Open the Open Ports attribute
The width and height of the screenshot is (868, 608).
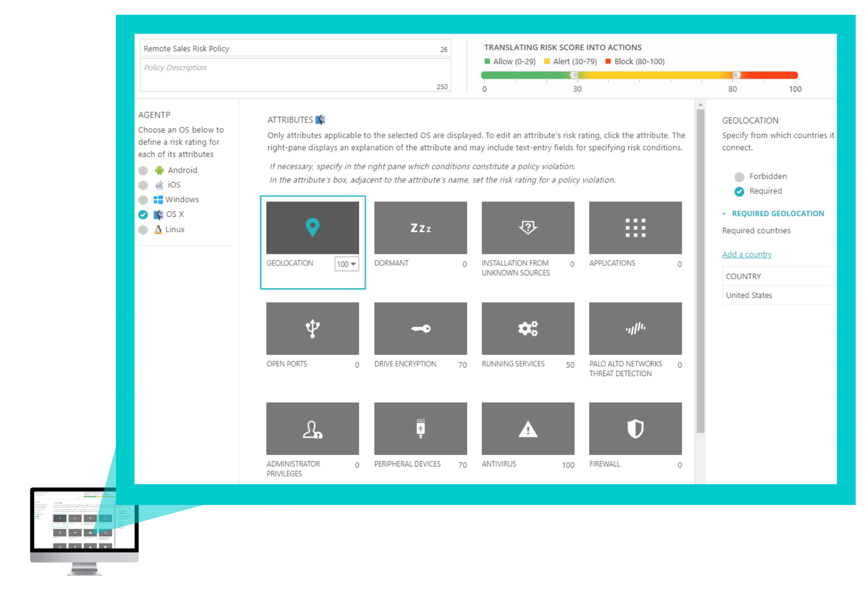[312, 329]
